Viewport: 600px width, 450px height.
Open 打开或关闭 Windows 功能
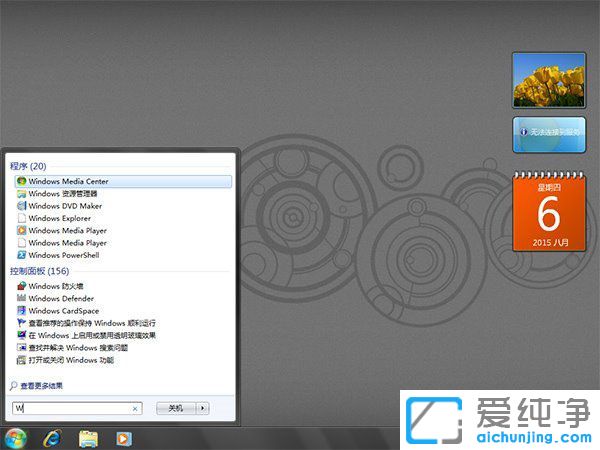click(71, 360)
